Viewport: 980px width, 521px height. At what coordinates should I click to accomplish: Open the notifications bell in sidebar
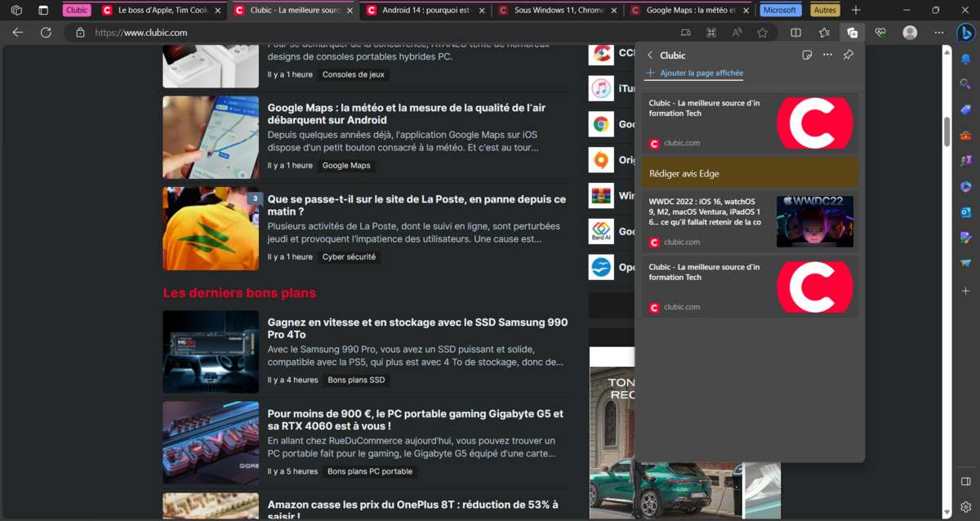pyautogui.click(x=965, y=59)
